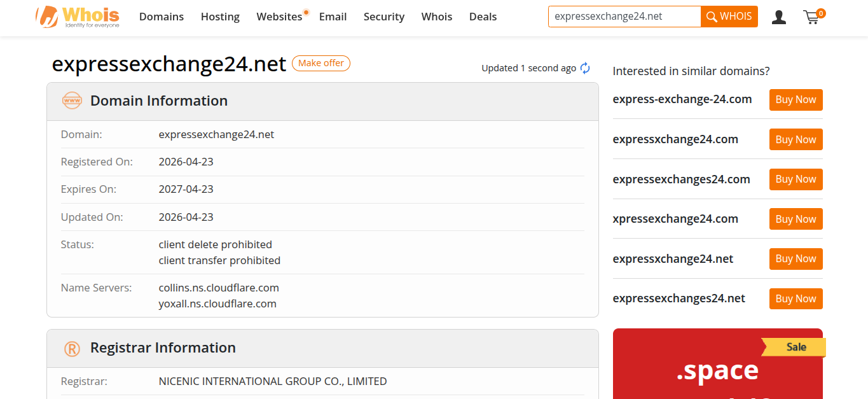Click the Domain value expressexchange24.net
Screen dimensions: 868x399
tap(216, 134)
